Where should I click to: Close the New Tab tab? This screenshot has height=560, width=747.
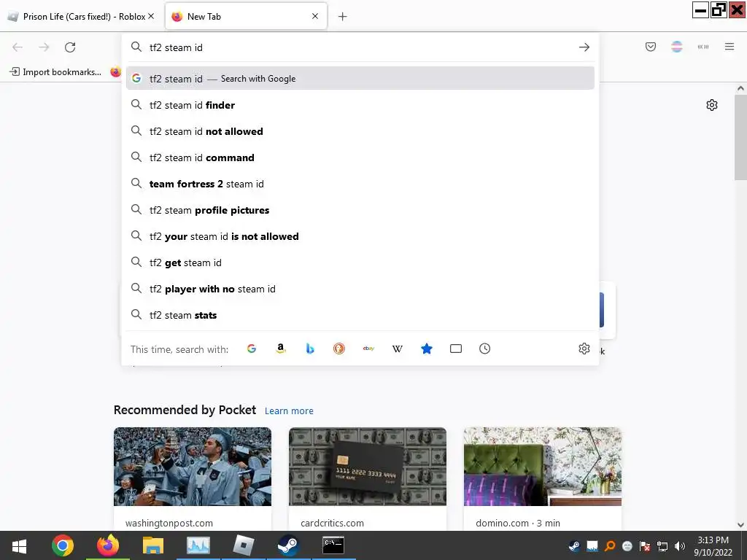point(315,16)
